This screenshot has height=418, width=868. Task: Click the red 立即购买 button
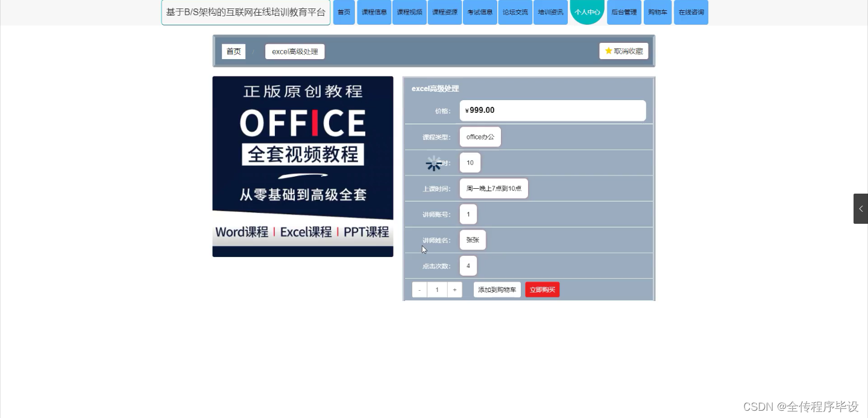542,290
